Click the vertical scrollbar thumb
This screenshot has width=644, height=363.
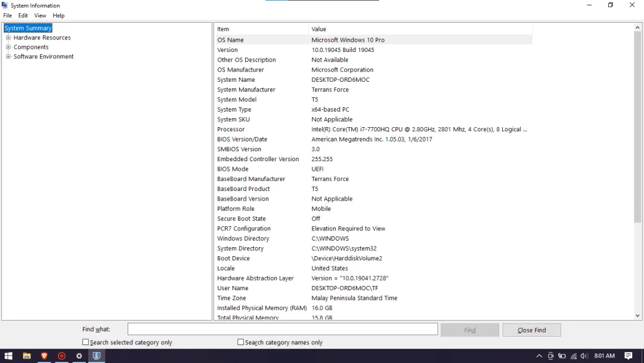[637, 127]
